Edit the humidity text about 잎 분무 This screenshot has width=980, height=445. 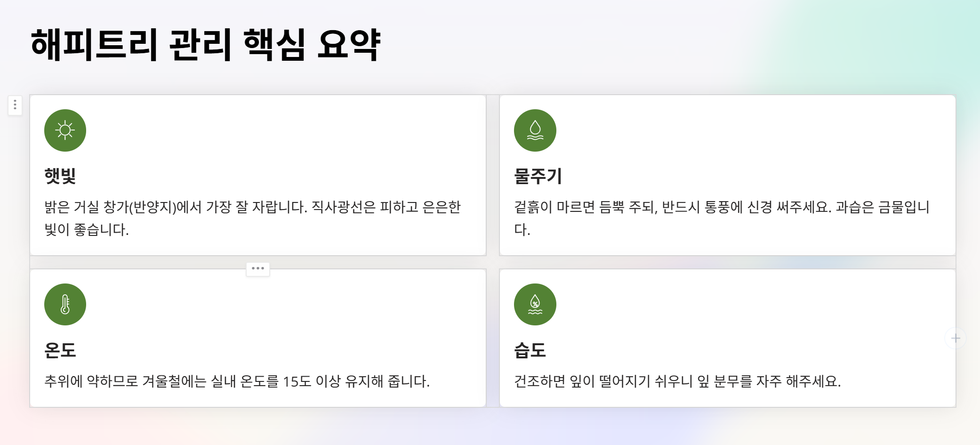677,381
